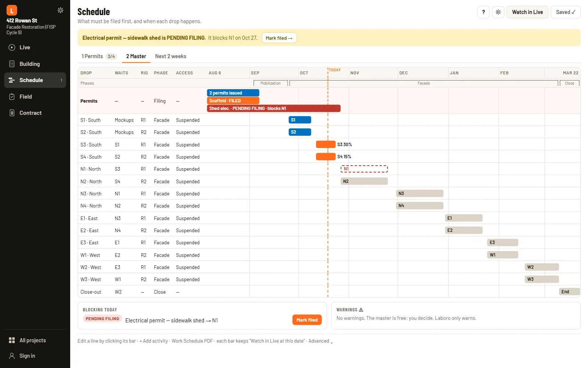Click the Saved status button
This screenshot has width=588, height=368.
click(566, 12)
